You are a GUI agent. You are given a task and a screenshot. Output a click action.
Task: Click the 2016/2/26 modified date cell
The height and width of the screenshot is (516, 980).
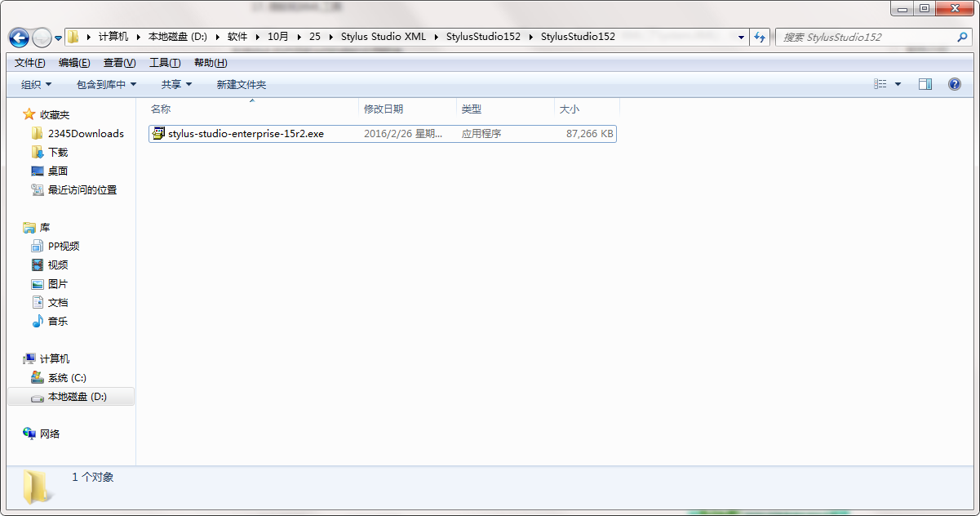click(403, 133)
